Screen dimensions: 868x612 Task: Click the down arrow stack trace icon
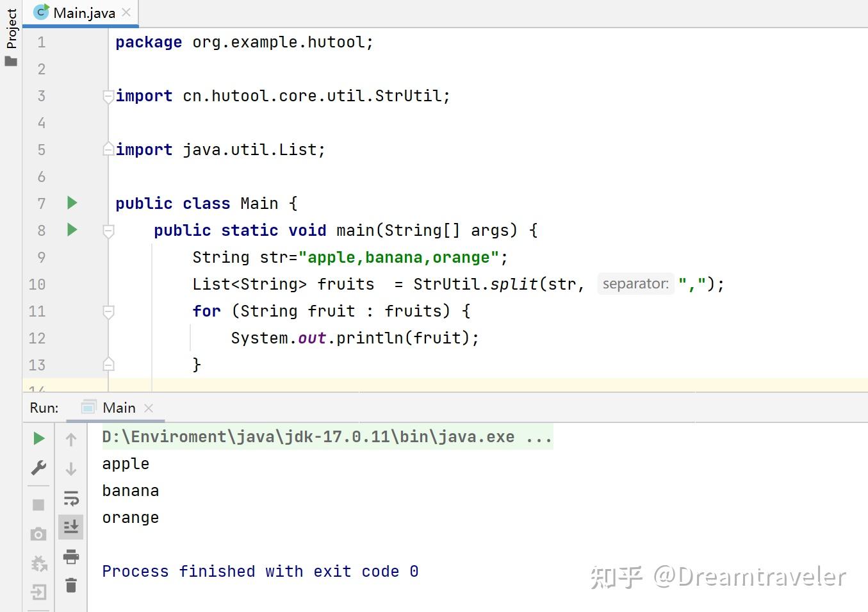pos(71,469)
